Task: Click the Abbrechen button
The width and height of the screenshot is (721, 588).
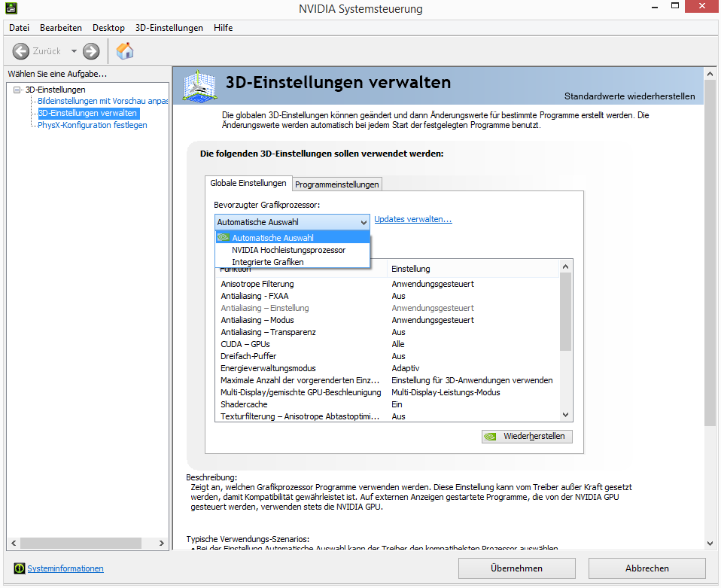Action: (x=647, y=568)
